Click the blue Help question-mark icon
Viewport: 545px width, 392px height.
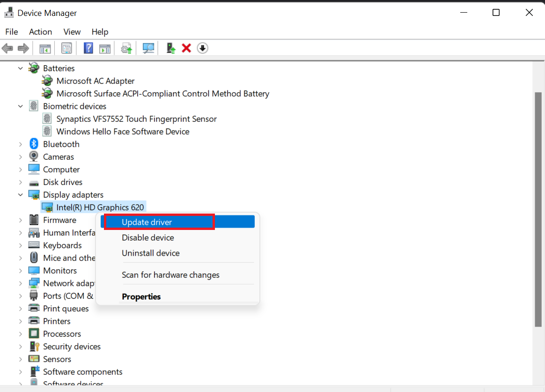88,48
